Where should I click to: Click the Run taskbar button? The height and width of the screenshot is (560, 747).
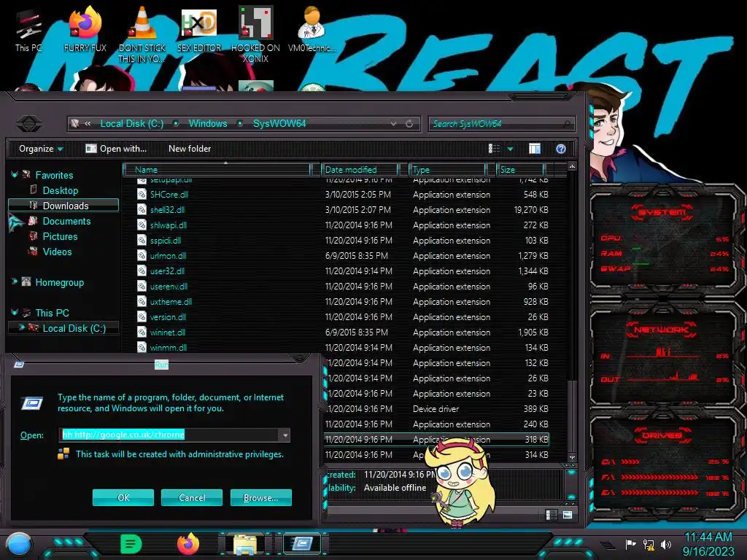click(x=302, y=544)
